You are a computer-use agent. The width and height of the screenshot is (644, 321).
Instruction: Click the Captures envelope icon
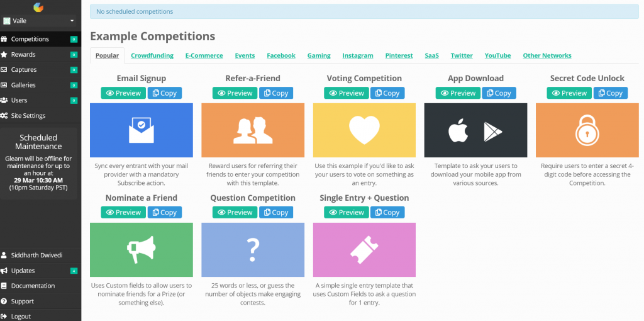tap(4, 69)
